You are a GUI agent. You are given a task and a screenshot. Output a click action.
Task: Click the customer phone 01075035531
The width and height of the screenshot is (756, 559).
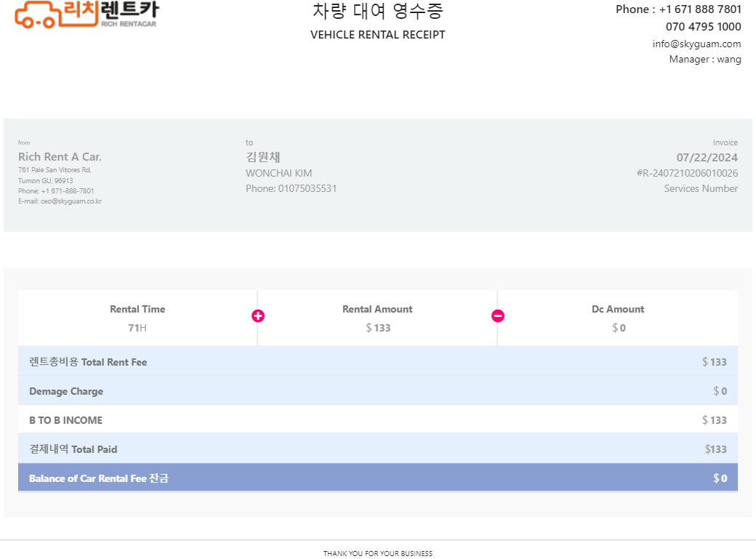[x=307, y=188]
